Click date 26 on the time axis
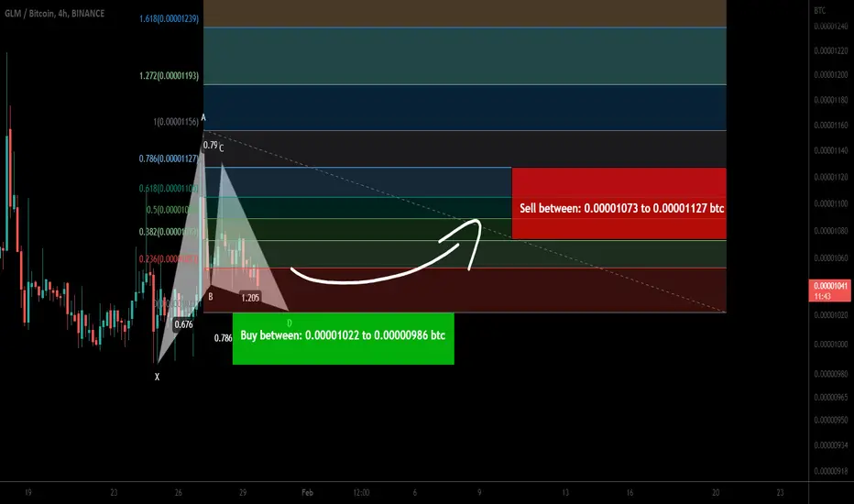Screen dimensions: 854x504 [178, 492]
